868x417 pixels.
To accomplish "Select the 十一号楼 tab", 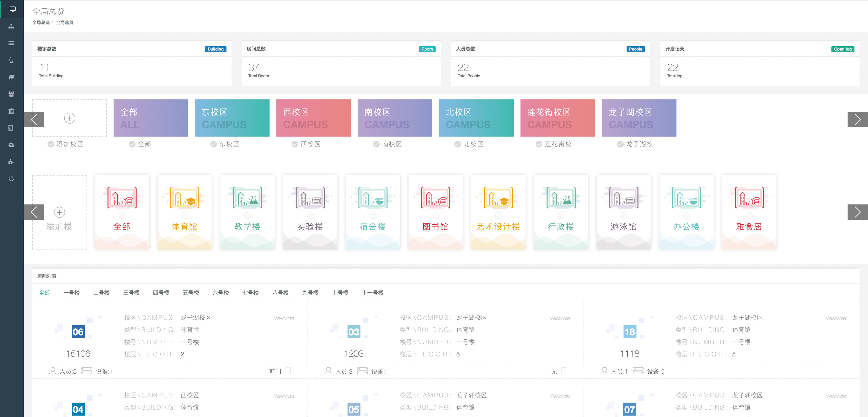I will tap(372, 293).
